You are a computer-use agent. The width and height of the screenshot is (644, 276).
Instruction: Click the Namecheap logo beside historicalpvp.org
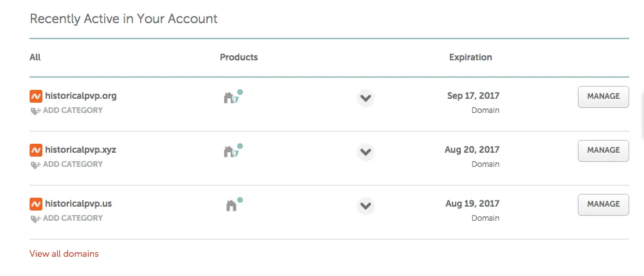click(x=36, y=96)
